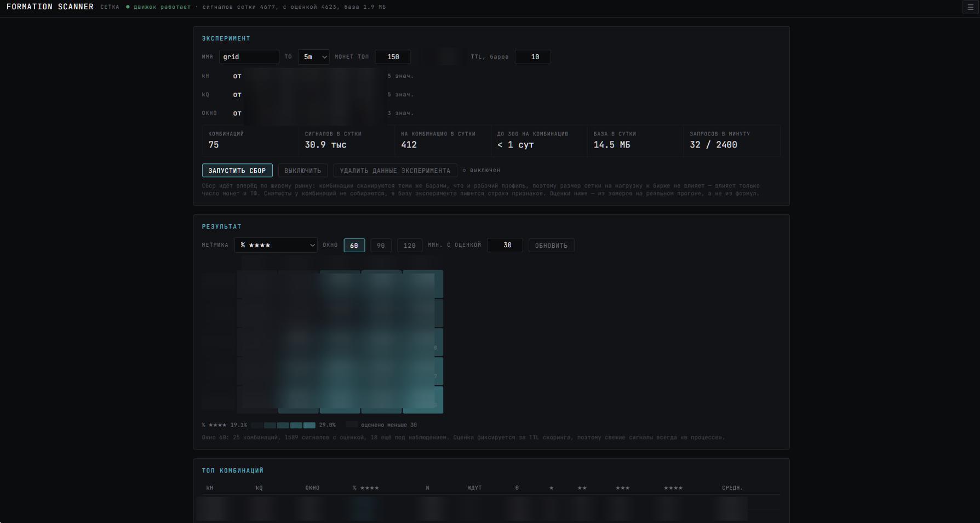Click the СРЕДН. column header
The height and width of the screenshot is (523, 980).
point(732,488)
